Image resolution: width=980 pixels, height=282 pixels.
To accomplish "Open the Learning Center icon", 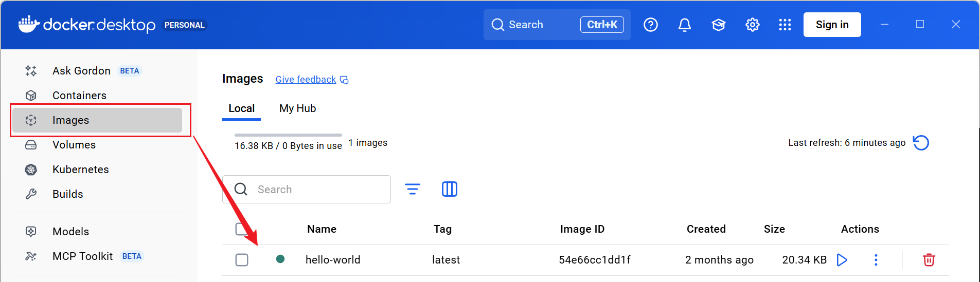I will (718, 25).
